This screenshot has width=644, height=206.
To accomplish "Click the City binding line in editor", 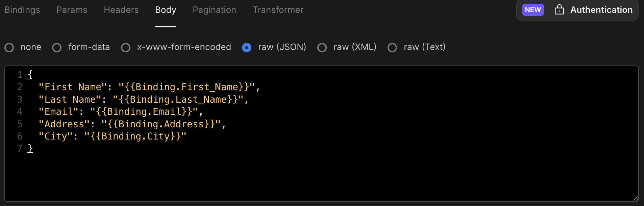I will point(113,136).
